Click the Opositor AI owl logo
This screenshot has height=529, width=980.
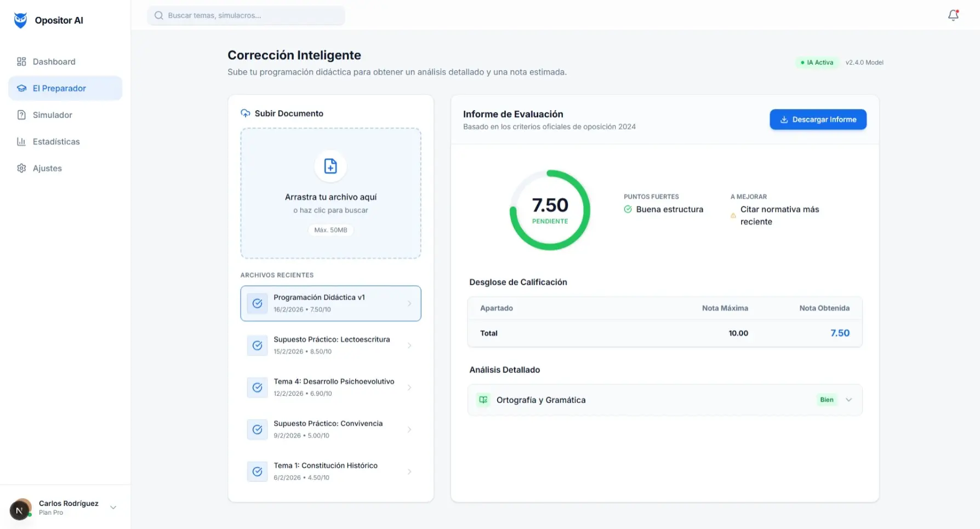click(x=20, y=20)
